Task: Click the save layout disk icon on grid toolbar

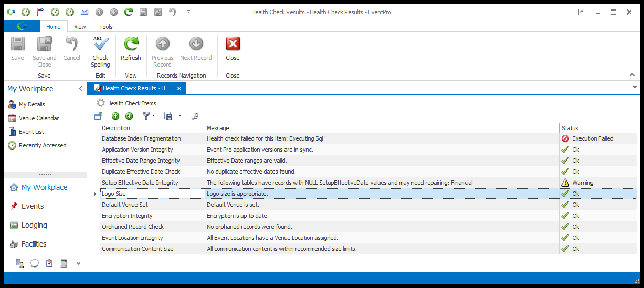Action: pyautogui.click(x=168, y=116)
